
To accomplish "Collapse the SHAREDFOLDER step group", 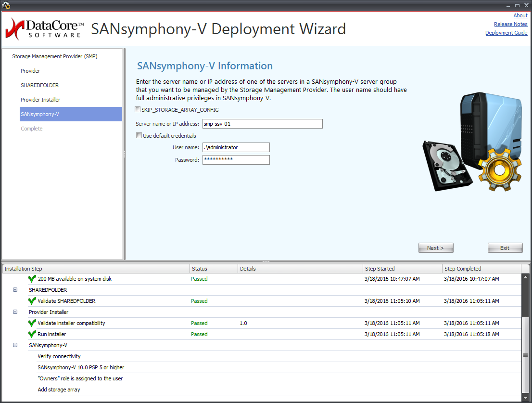I will (15, 290).
